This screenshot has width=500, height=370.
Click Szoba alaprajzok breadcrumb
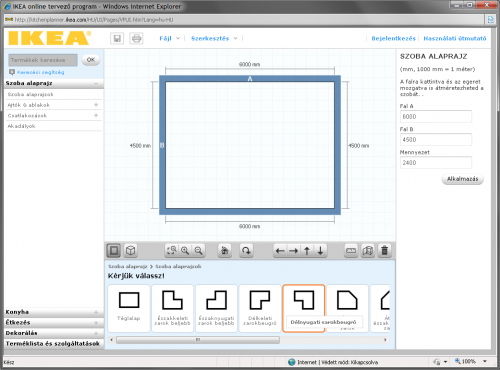178,266
